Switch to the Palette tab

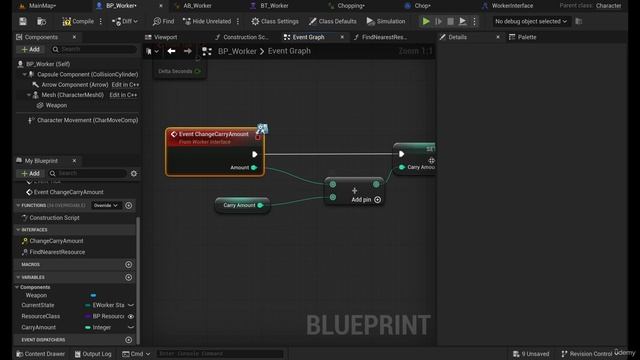527,37
